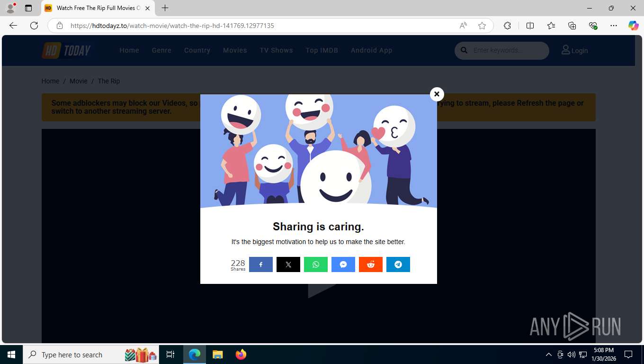Focus the Enter keywords search field

tap(508, 50)
